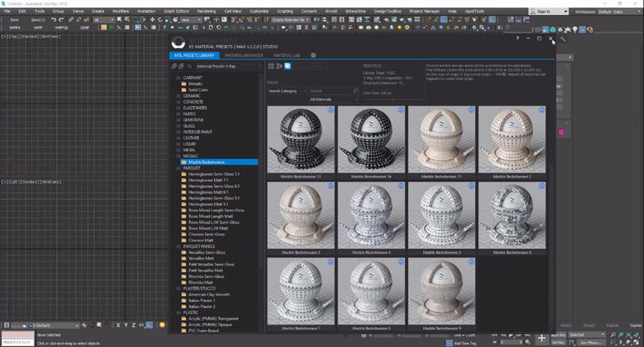Open the File menu
This screenshot has height=347, width=644.
7,11
